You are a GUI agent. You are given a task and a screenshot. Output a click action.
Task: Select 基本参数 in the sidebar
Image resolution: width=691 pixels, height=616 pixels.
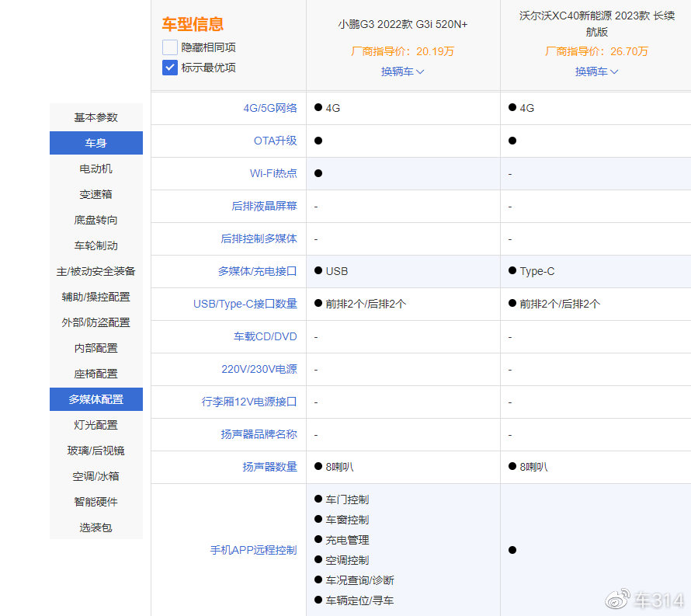click(95, 117)
